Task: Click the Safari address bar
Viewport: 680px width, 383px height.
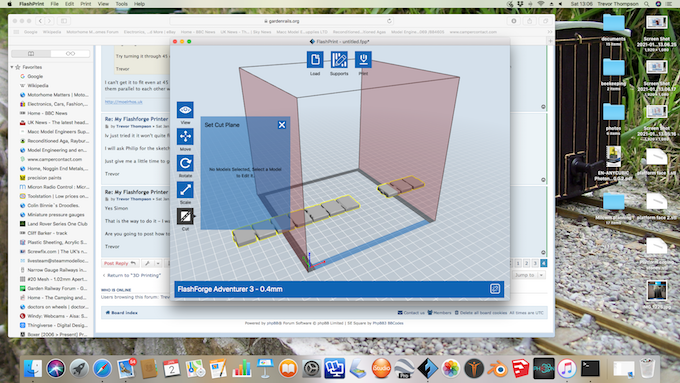Action: 282,21
